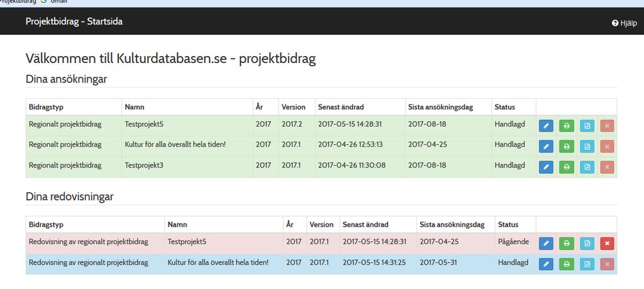The width and height of the screenshot is (644, 289).
Task: Delete the Testprojekt3 application
Action: (x=607, y=167)
